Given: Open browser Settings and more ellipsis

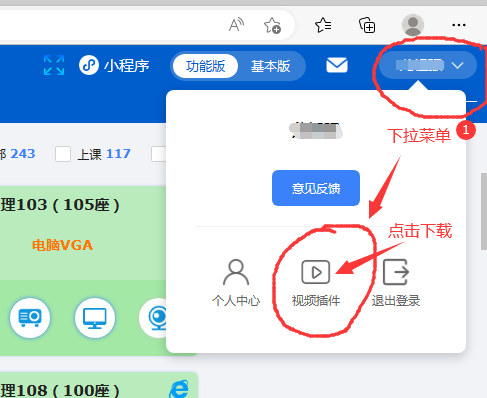Looking at the screenshot, I should [459, 25].
